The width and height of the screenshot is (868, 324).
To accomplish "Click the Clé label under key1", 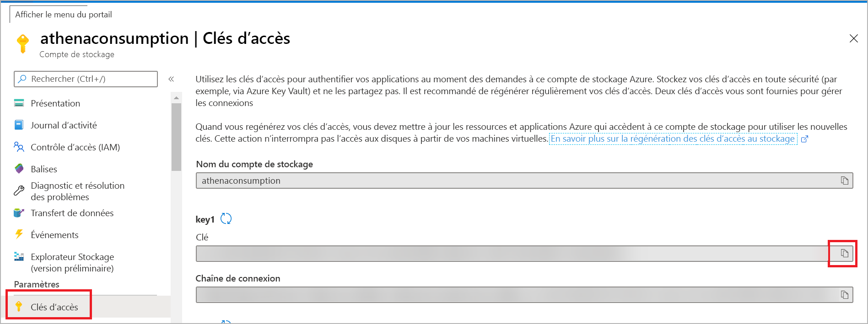I will pos(202,237).
